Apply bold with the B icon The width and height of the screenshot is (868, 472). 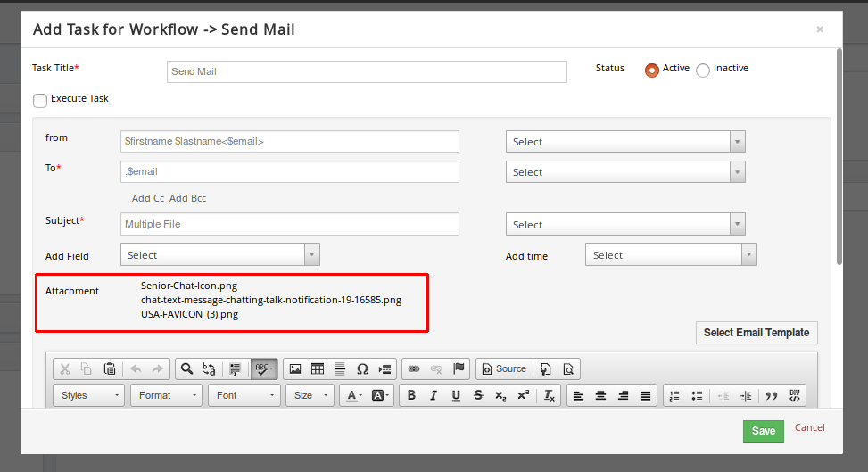pyautogui.click(x=411, y=395)
